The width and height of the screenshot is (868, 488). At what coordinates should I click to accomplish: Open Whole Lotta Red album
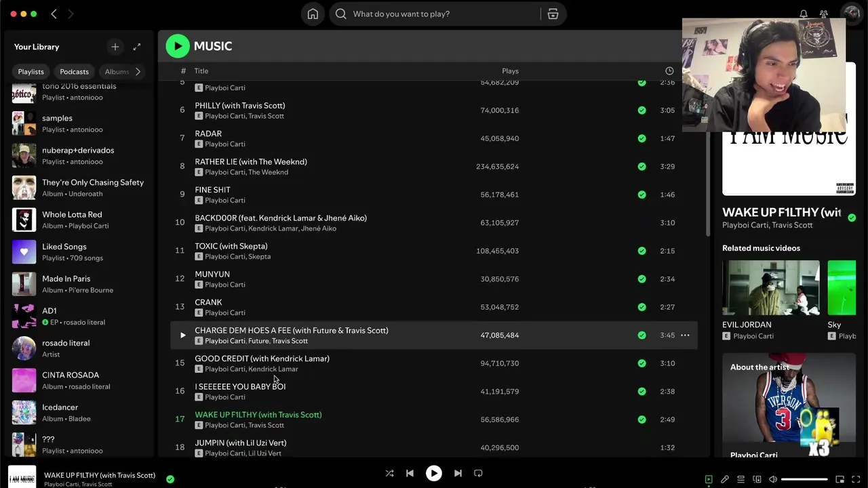[x=80, y=220]
